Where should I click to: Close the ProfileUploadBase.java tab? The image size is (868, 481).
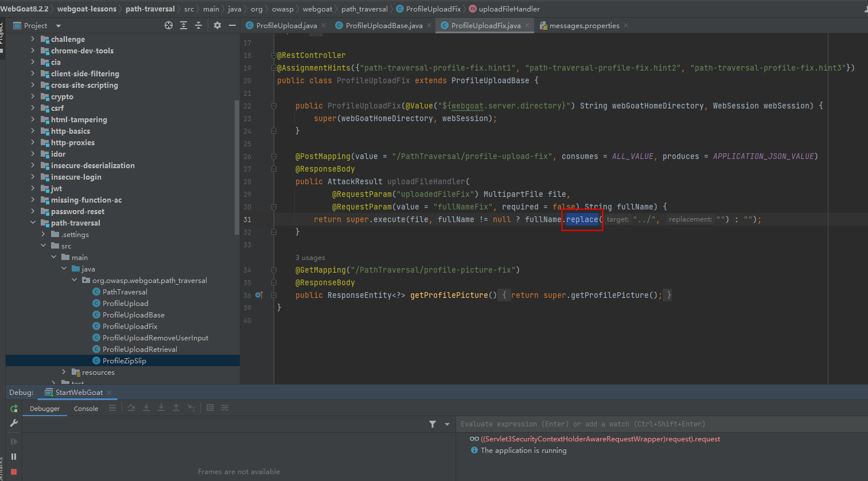(429, 25)
